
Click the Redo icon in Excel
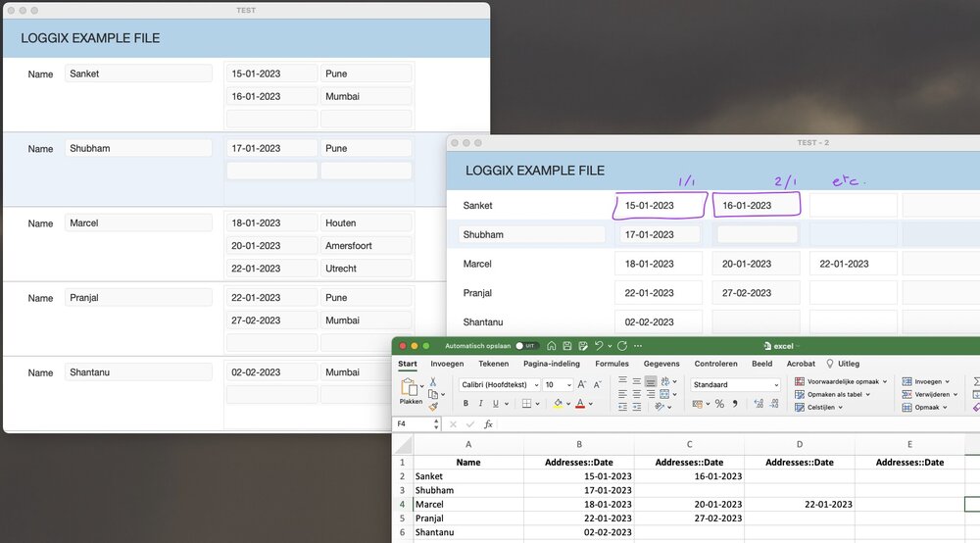point(622,346)
